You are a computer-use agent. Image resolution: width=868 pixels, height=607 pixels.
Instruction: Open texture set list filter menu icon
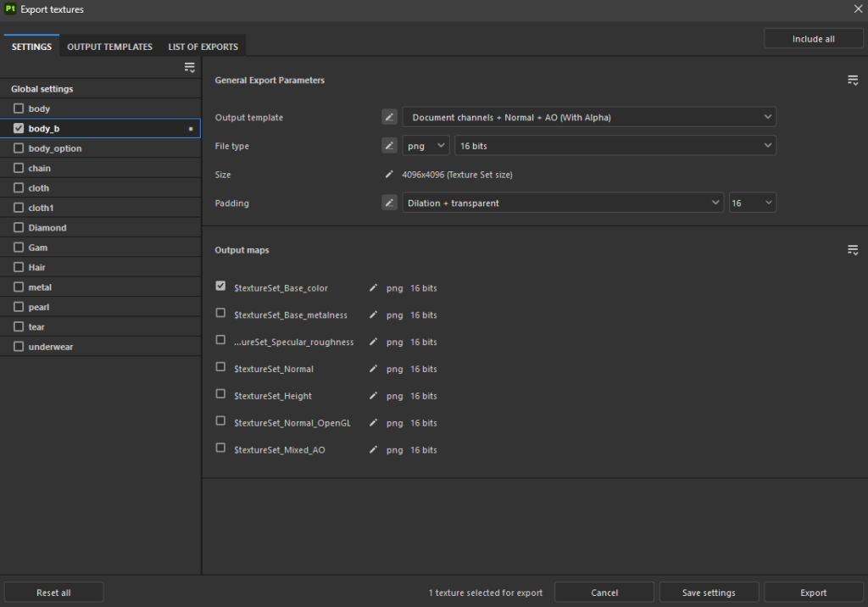tap(189, 68)
